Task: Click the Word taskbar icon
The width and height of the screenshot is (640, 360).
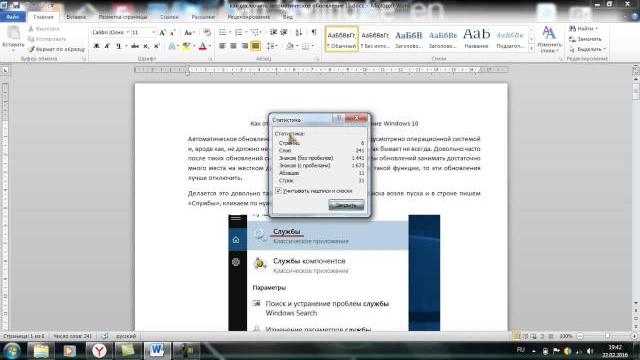Action: pyautogui.click(x=157, y=351)
